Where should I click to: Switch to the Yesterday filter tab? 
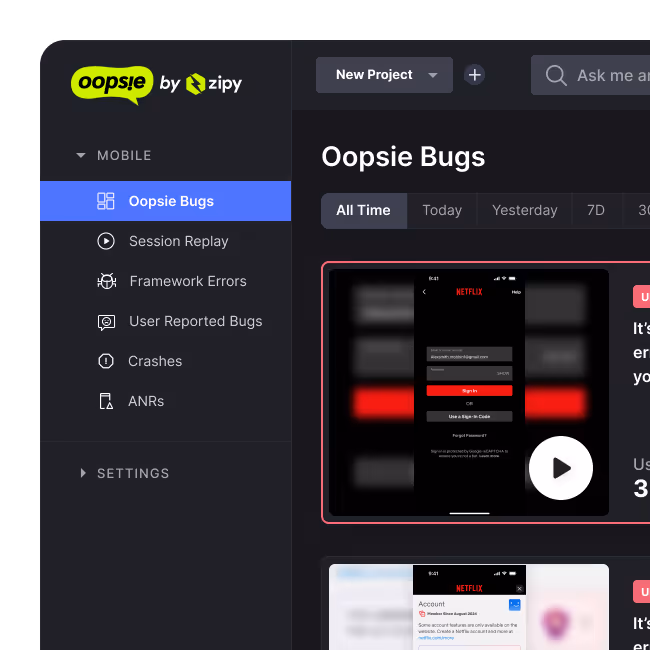[x=524, y=211]
